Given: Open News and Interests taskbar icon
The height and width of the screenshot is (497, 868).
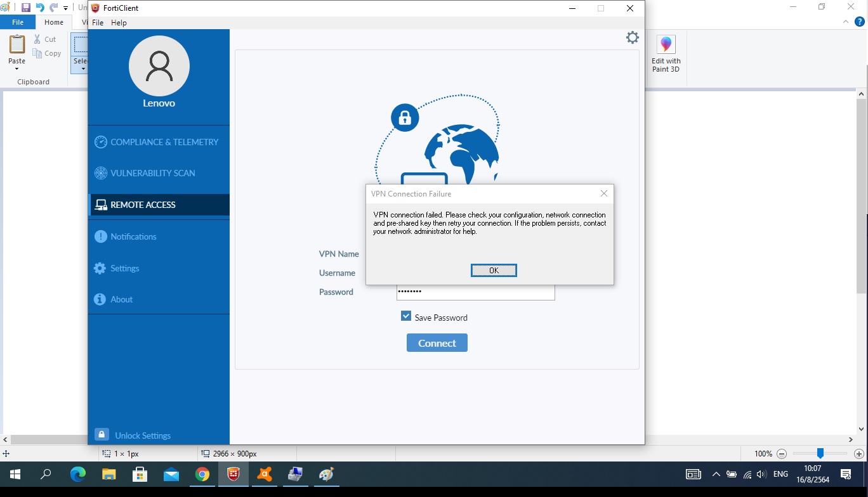Looking at the screenshot, I should tap(694, 474).
